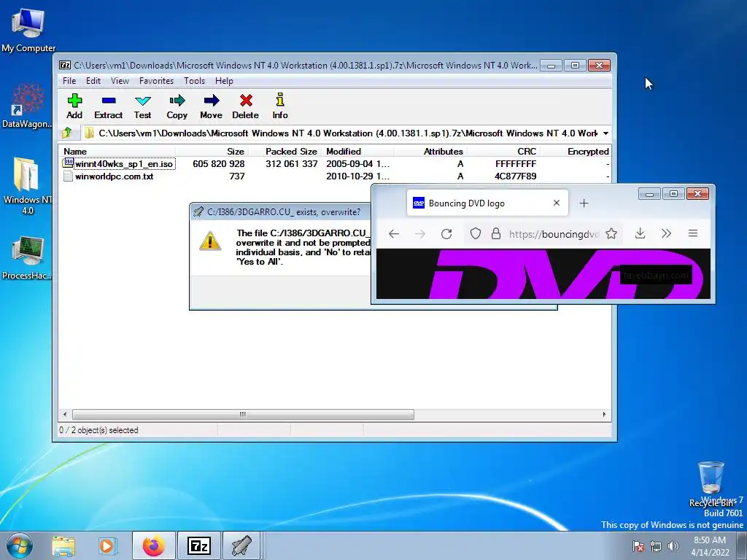
Task: Open the Firefox downloads panel
Action: (x=640, y=233)
